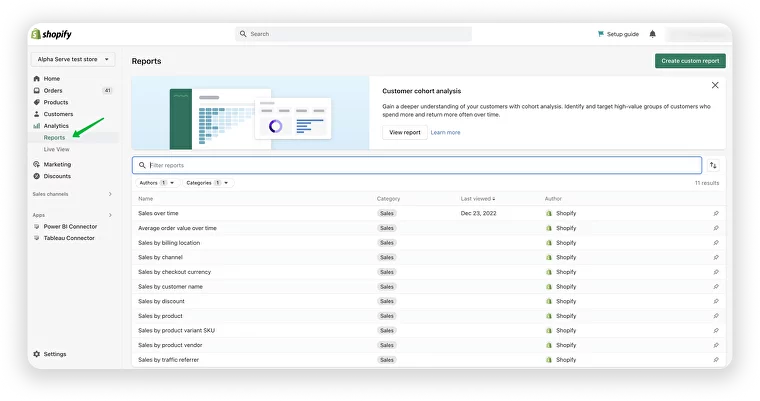Pin the Sales by billing location report
This screenshot has height=401, width=760.
[x=716, y=242]
